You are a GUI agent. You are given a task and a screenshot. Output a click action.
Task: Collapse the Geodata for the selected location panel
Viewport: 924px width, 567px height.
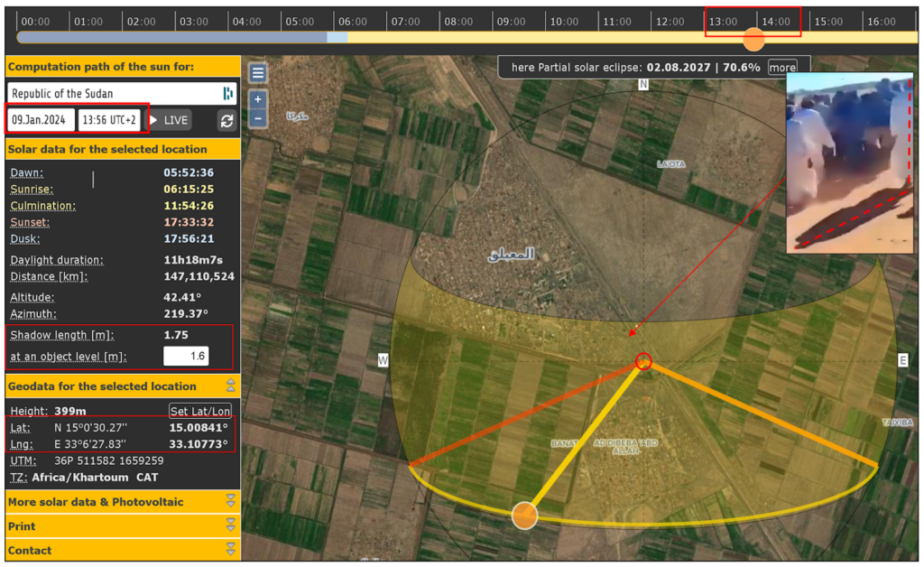point(230,386)
